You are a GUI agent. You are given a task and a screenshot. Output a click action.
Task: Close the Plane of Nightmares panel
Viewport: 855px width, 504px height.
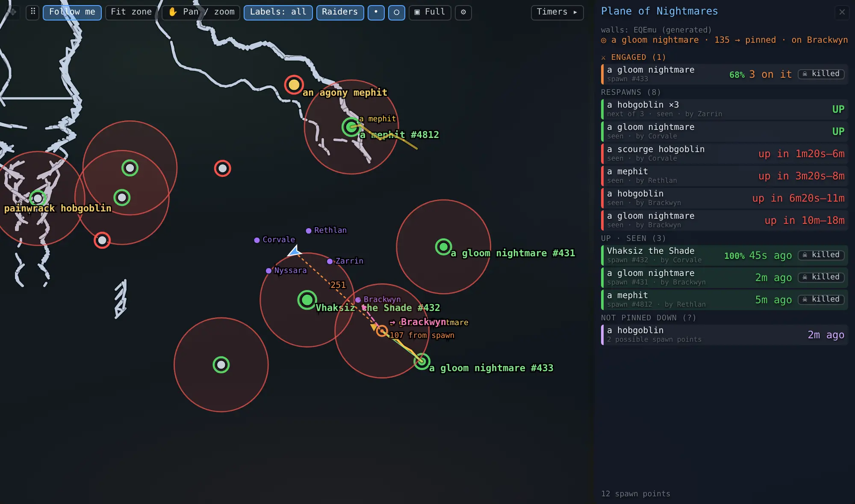point(842,12)
